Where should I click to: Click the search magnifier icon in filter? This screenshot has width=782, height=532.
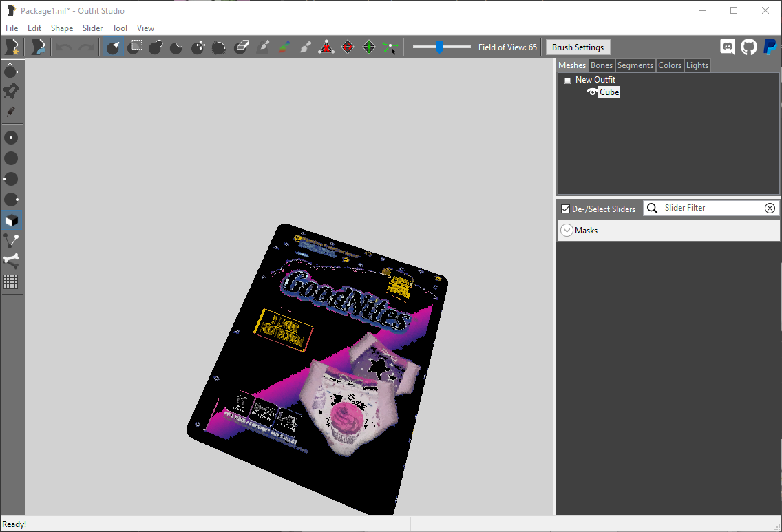[x=653, y=208]
